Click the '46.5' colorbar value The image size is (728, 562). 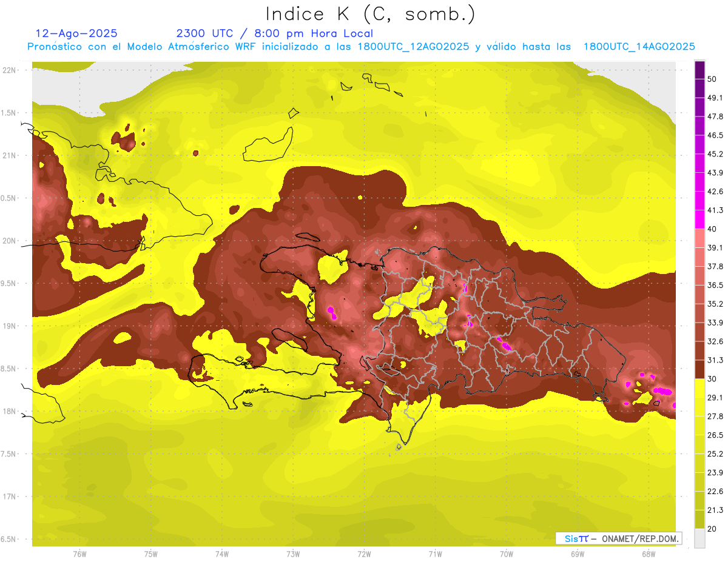[x=715, y=135]
